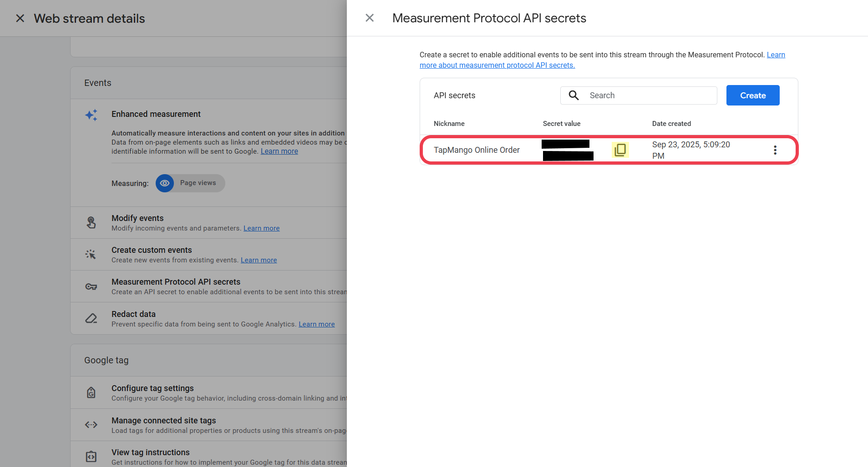Open Configure tag settings
Viewport: 868px width, 467px height.
(209, 392)
